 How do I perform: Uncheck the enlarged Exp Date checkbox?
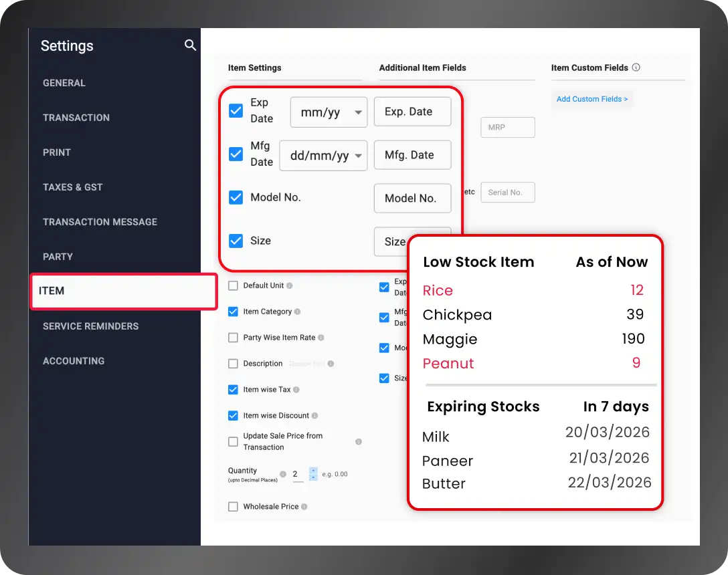pyautogui.click(x=236, y=110)
